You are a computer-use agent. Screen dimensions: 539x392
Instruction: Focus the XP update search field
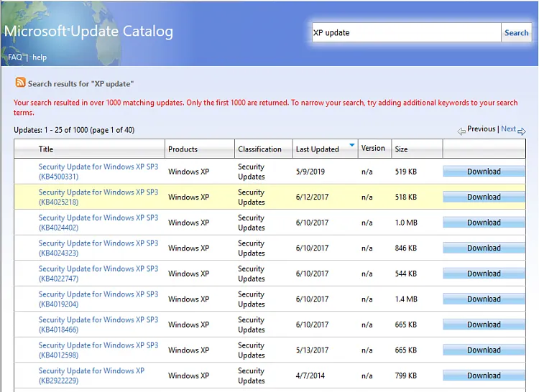tap(406, 32)
